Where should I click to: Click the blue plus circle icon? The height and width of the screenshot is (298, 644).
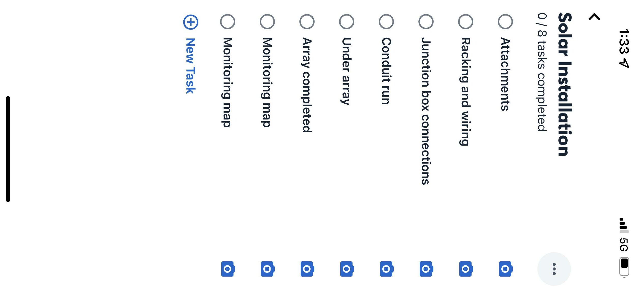click(191, 22)
